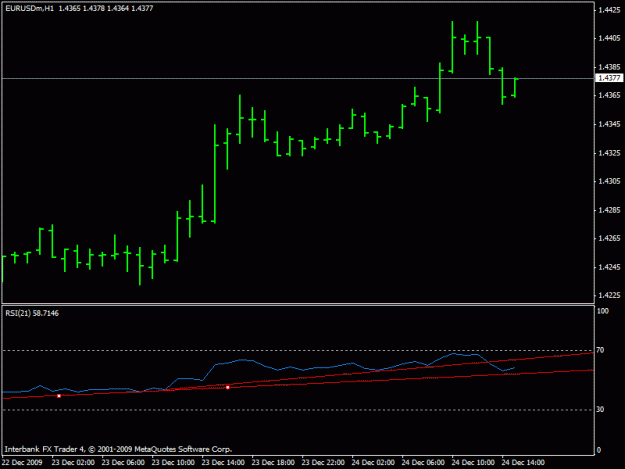Click the 1.4245 price scale label
This screenshot has height=469, width=625.
(x=609, y=267)
